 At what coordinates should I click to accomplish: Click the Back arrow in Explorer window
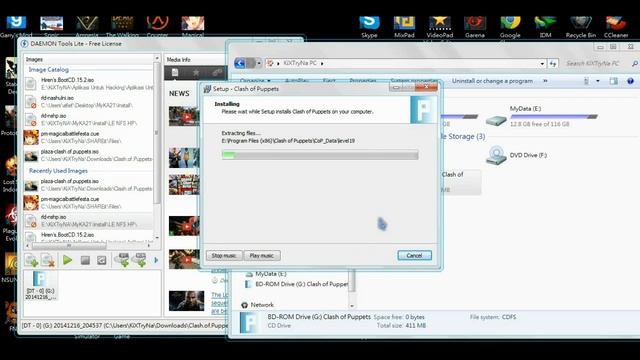(x=240, y=63)
